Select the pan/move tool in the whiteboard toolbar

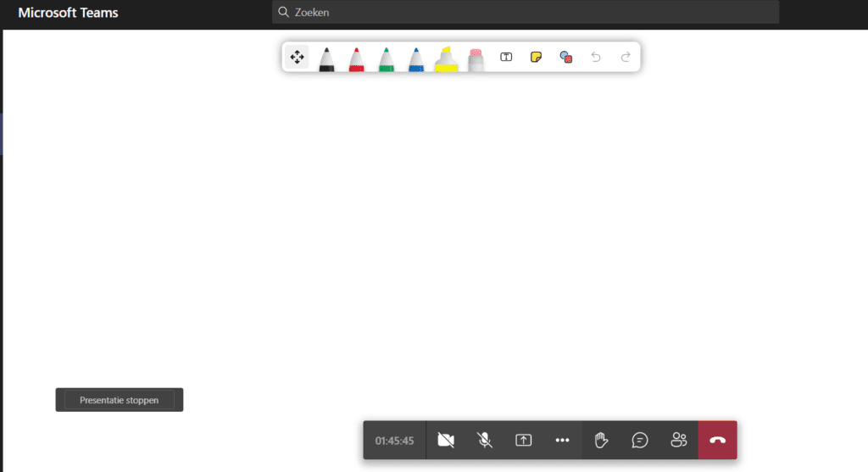click(x=298, y=57)
